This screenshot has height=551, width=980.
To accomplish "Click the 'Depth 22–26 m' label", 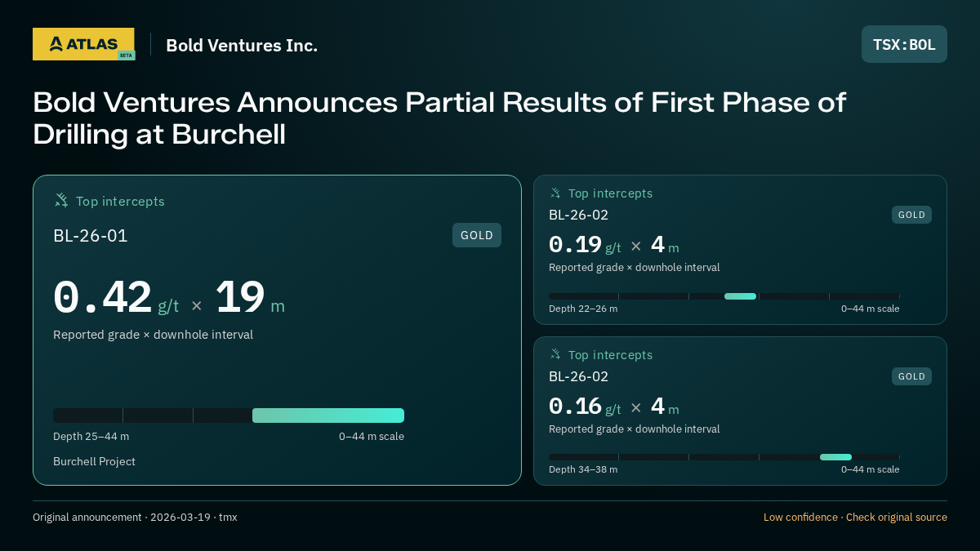I will [583, 309].
